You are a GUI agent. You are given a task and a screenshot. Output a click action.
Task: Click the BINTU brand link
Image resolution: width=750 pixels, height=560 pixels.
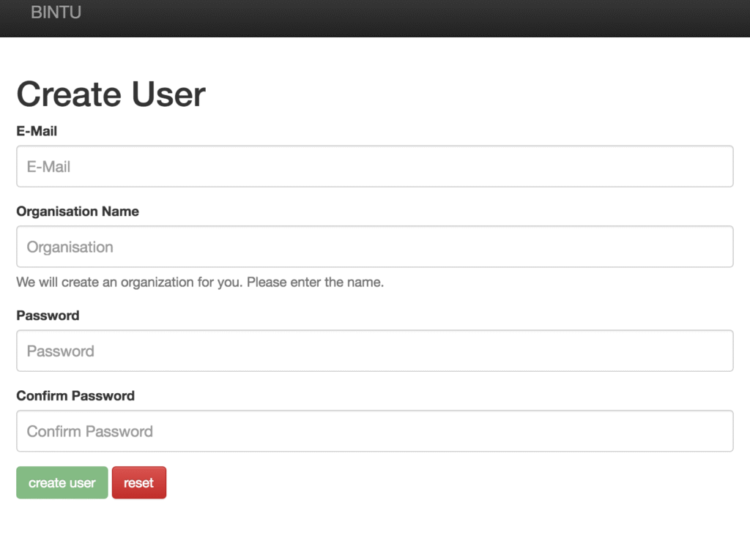coord(56,12)
